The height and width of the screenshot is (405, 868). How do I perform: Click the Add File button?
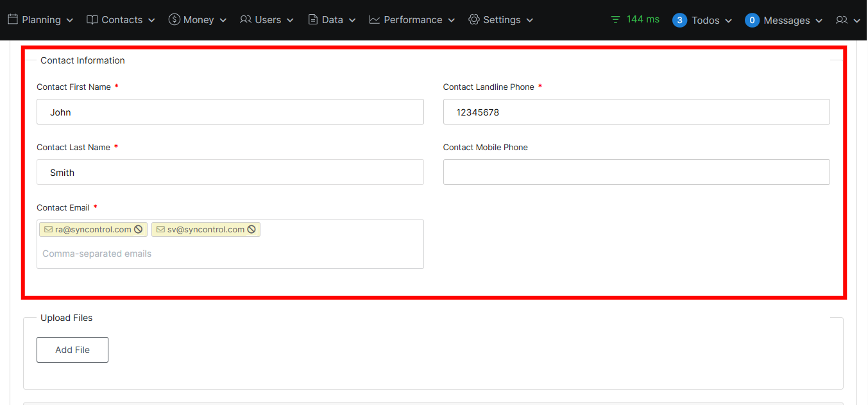click(x=72, y=350)
